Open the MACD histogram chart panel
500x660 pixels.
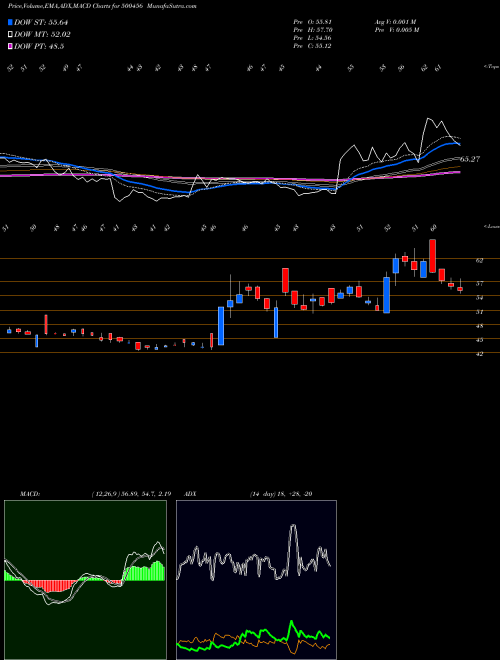pos(85,580)
